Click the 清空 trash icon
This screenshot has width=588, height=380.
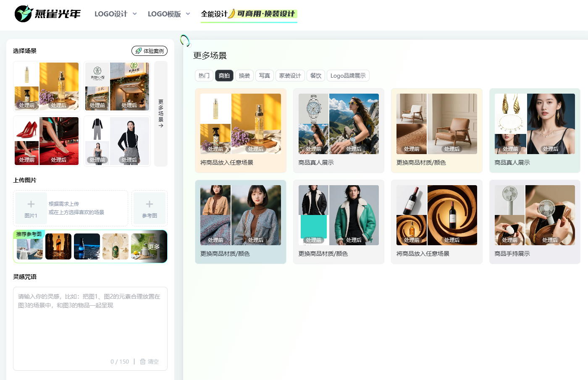(x=143, y=362)
